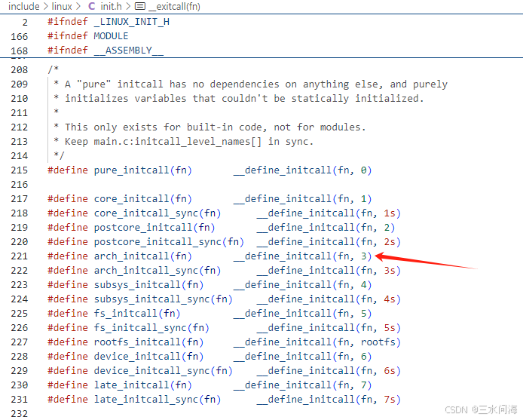Click 'fs_initcall_sync(fn)' macro name
The height and width of the screenshot is (420, 523).
tap(151, 328)
